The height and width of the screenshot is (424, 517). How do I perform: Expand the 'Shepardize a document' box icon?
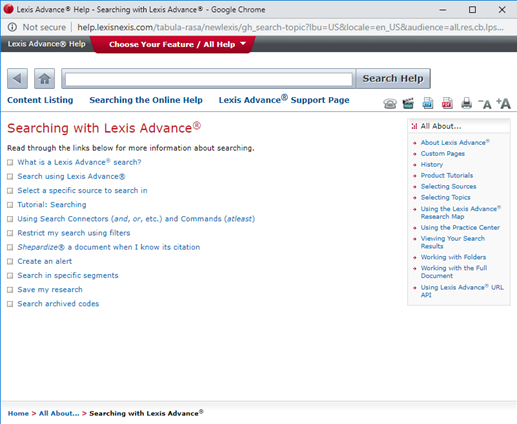coord(10,247)
